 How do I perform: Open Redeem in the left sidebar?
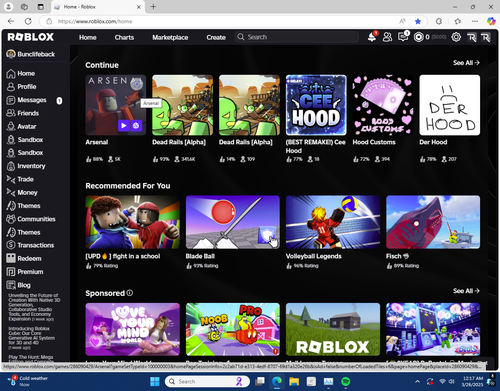click(24, 259)
